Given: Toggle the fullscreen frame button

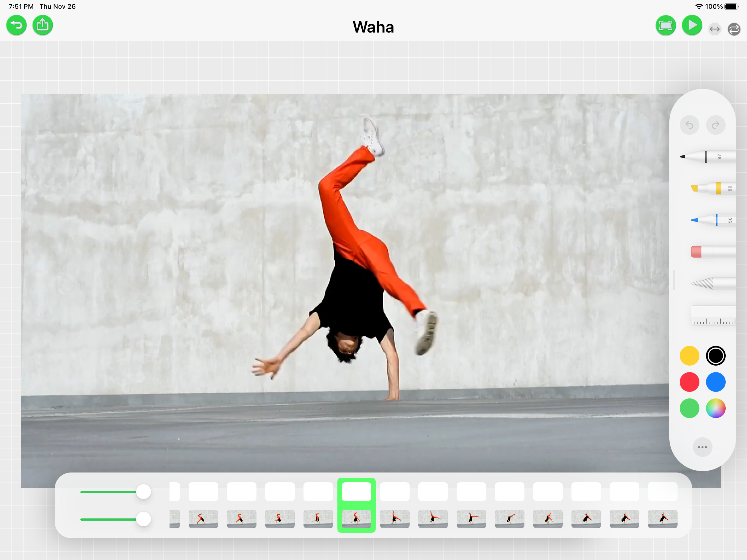Looking at the screenshot, I should coord(666,25).
